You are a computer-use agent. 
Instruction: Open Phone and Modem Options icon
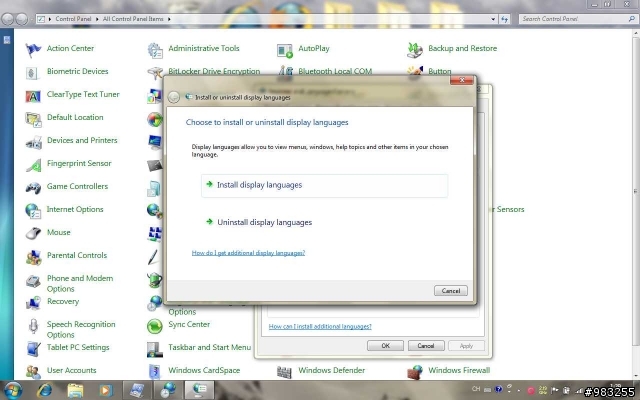click(x=33, y=281)
